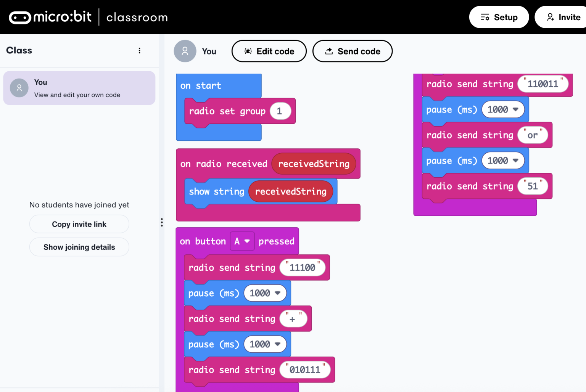
Task: Click the avatar icon in the You sidebar entry
Action: (19, 88)
